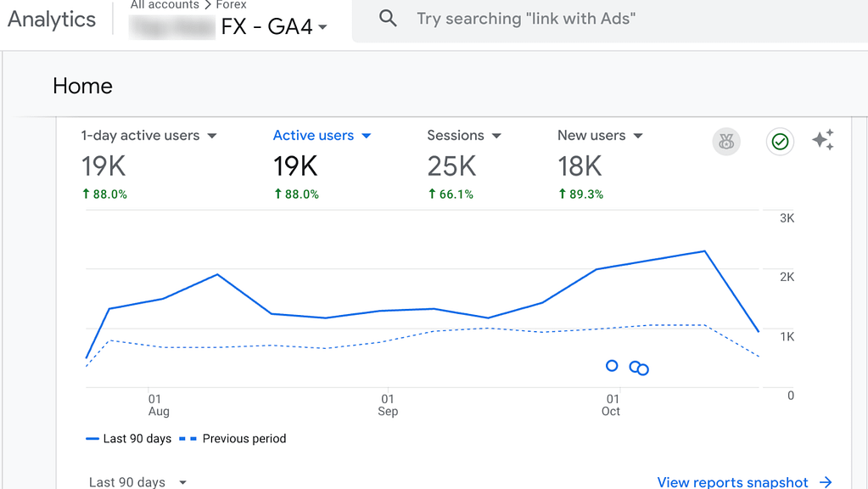Click the Forex account breadcrumb link
Image resolution: width=868 pixels, height=489 pixels.
(230, 4)
